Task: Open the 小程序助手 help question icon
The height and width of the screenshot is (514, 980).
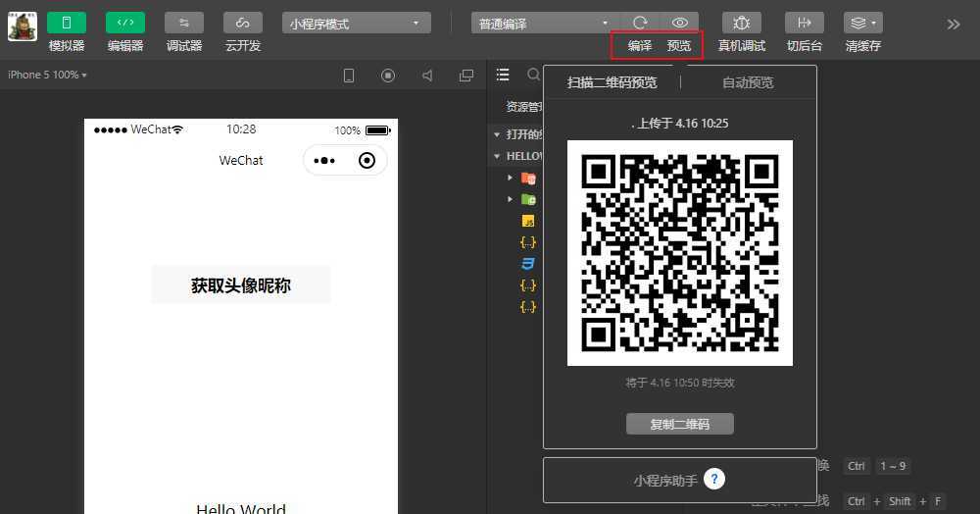Action: (714, 480)
